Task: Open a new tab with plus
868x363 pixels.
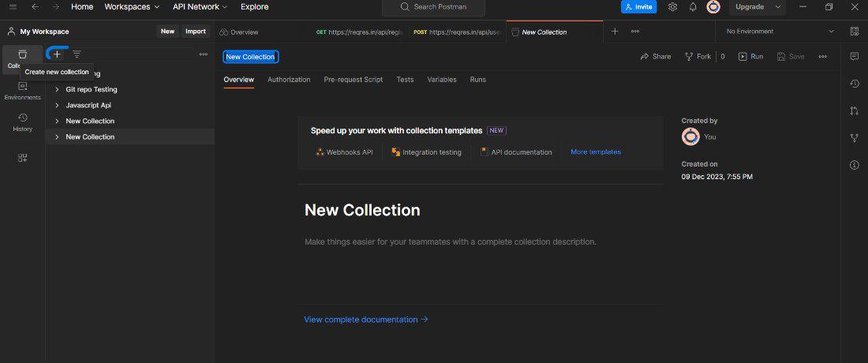Action: (615, 32)
